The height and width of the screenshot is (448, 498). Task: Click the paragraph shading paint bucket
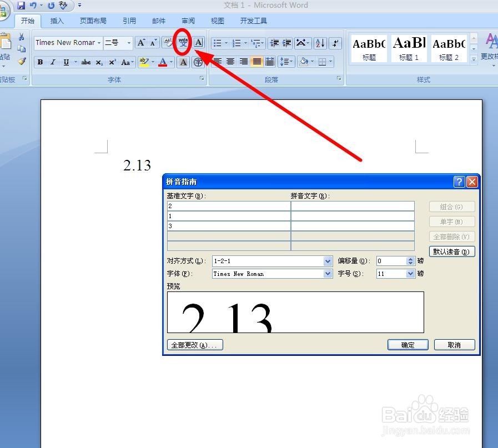pos(304,62)
